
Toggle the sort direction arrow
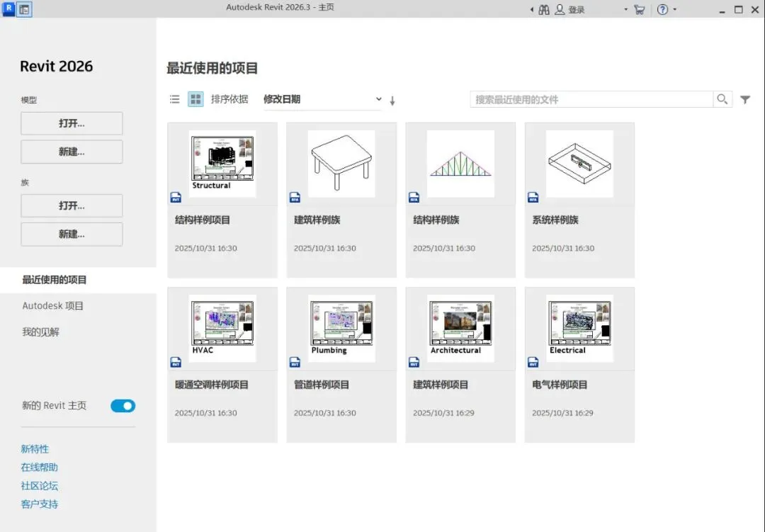pyautogui.click(x=392, y=101)
